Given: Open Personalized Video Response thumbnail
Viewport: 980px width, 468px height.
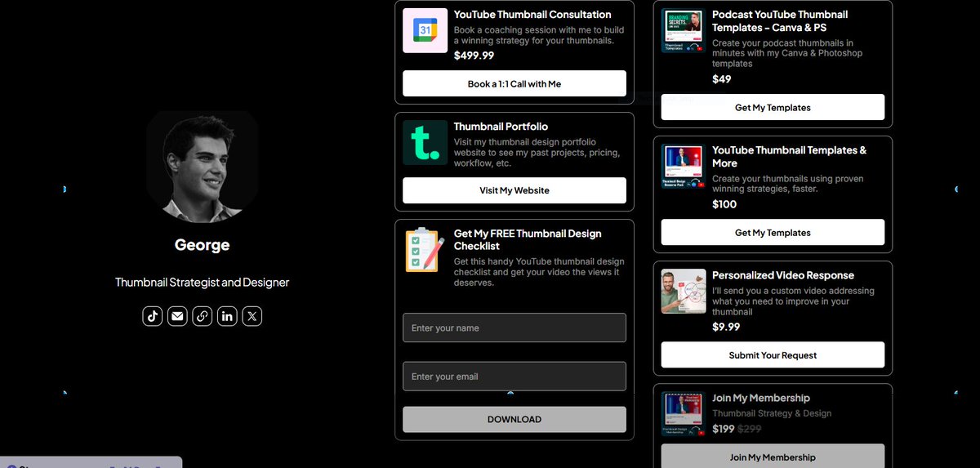Looking at the screenshot, I should [684, 292].
